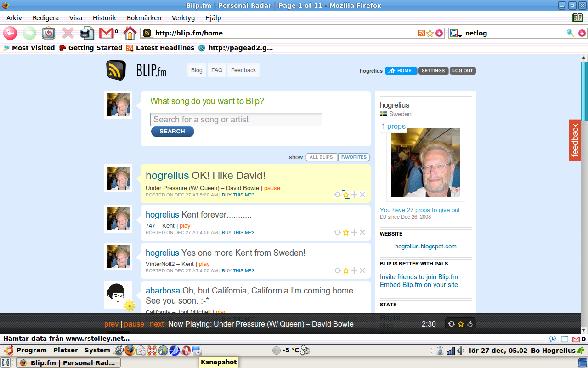Reblip the 'OK! I like David!' post
The height and width of the screenshot is (368, 588).
pos(337,195)
